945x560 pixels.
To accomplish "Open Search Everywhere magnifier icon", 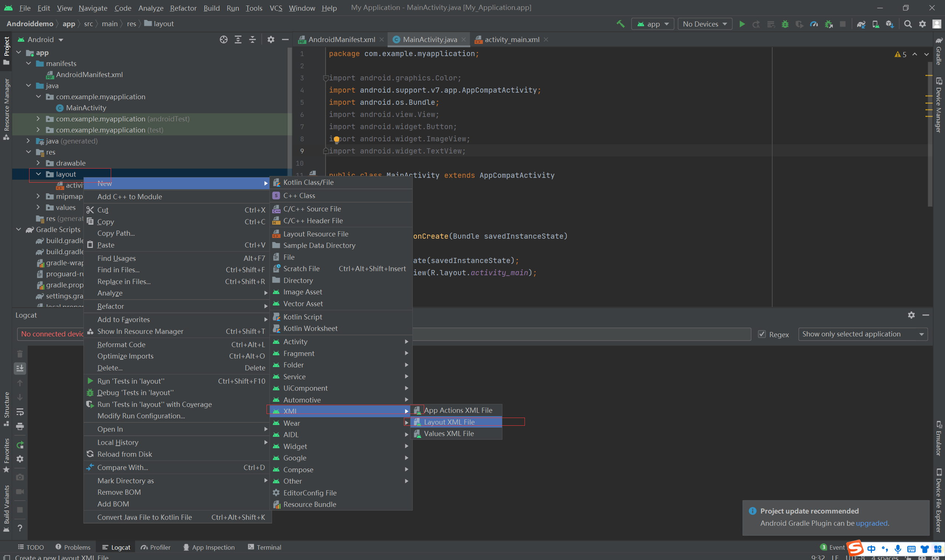I will (x=908, y=24).
